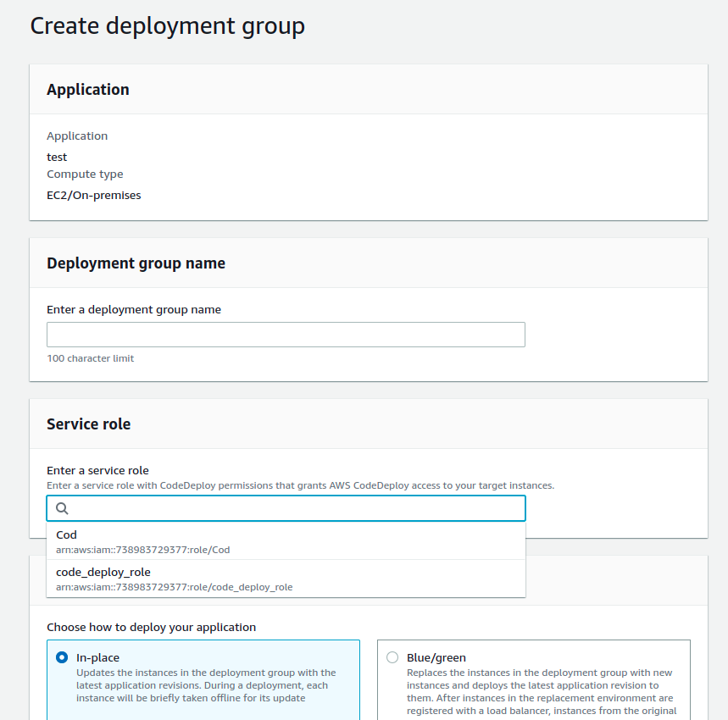Click the "Enter a deployment group name" label
This screenshot has width=728, height=720.
(x=134, y=310)
